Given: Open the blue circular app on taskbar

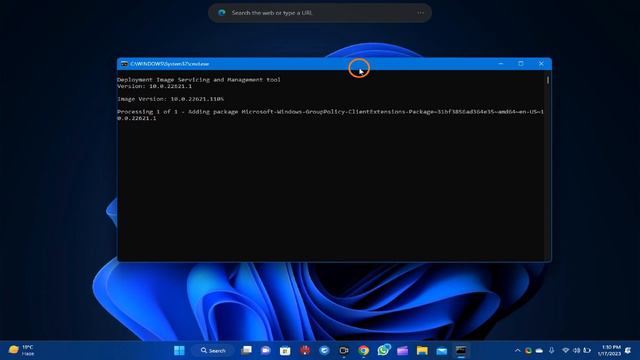Looking at the screenshot, I should [324, 350].
